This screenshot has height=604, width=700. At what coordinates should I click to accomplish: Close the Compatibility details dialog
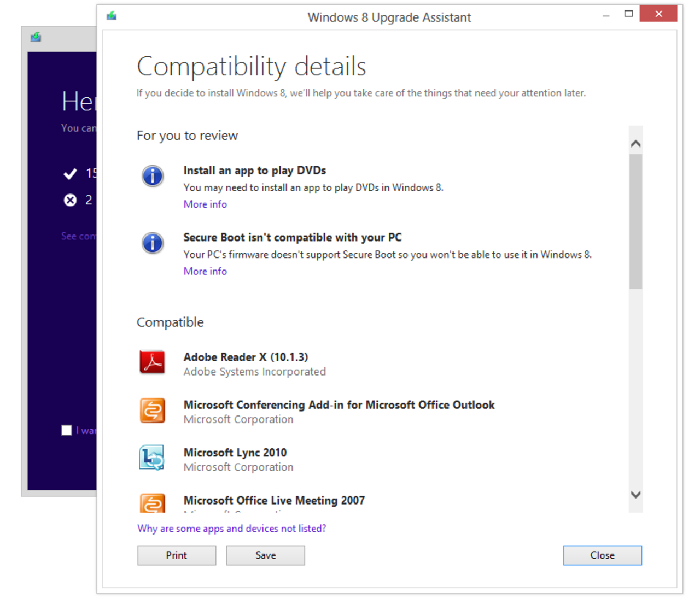(602, 555)
